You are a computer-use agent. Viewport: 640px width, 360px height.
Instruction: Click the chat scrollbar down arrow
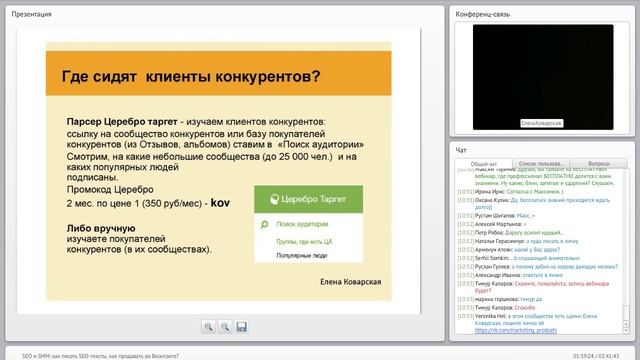pyautogui.click(x=626, y=330)
